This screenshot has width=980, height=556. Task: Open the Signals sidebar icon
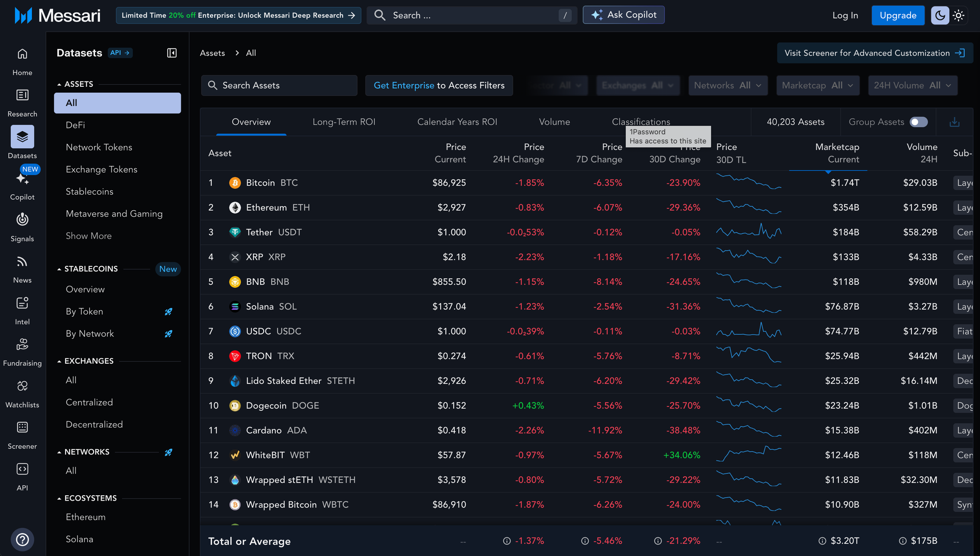click(22, 220)
